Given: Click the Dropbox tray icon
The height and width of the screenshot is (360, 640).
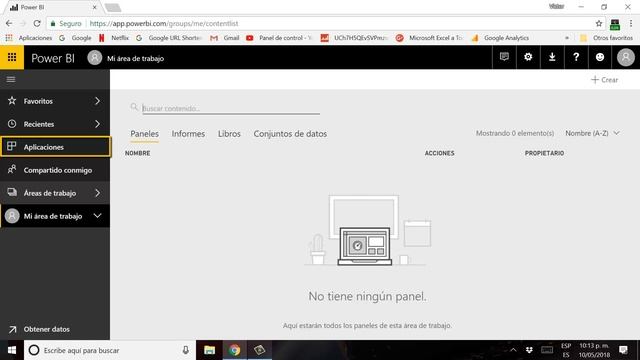Looking at the screenshot, I should [x=529, y=350].
